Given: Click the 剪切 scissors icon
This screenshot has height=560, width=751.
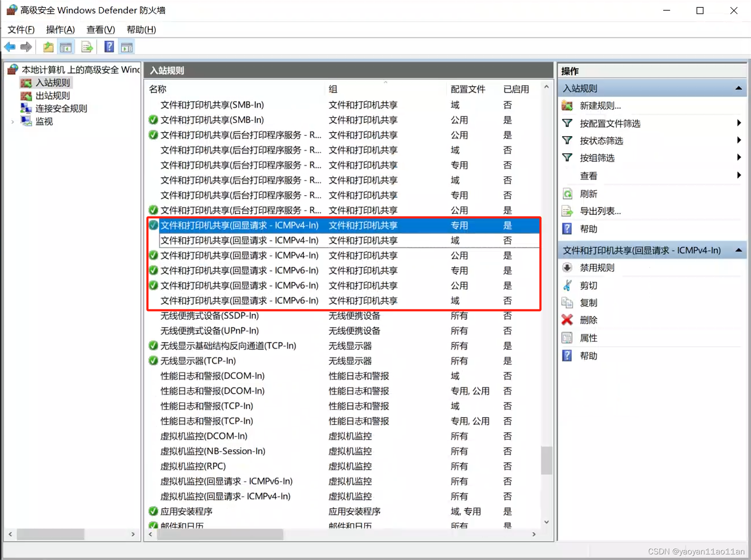Looking at the screenshot, I should pyautogui.click(x=567, y=285).
